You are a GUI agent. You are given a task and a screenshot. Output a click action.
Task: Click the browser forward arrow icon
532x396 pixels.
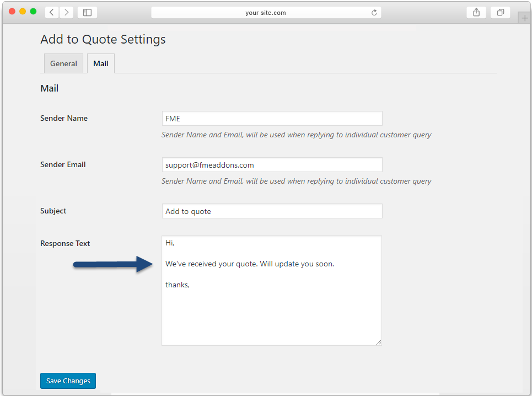click(67, 13)
